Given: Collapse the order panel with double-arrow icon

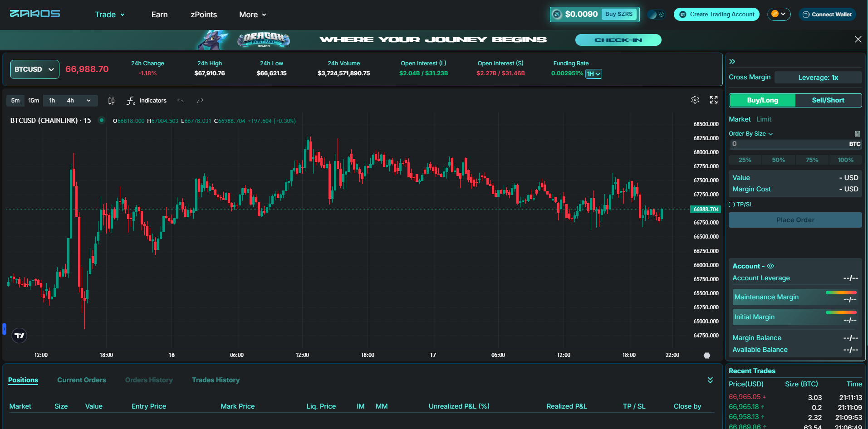Looking at the screenshot, I should point(732,62).
